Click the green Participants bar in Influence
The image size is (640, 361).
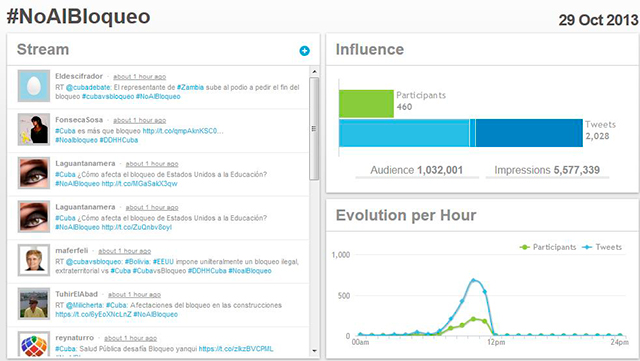tap(366, 104)
